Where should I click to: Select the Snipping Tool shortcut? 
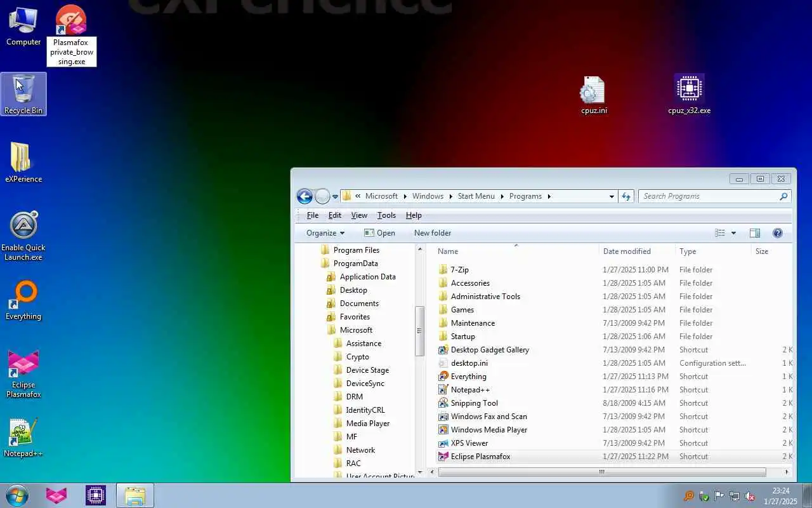pyautogui.click(x=614, y=403)
